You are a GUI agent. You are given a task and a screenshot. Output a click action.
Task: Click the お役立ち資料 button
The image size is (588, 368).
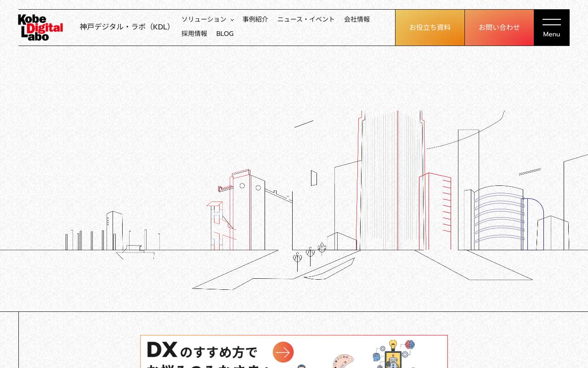430,28
